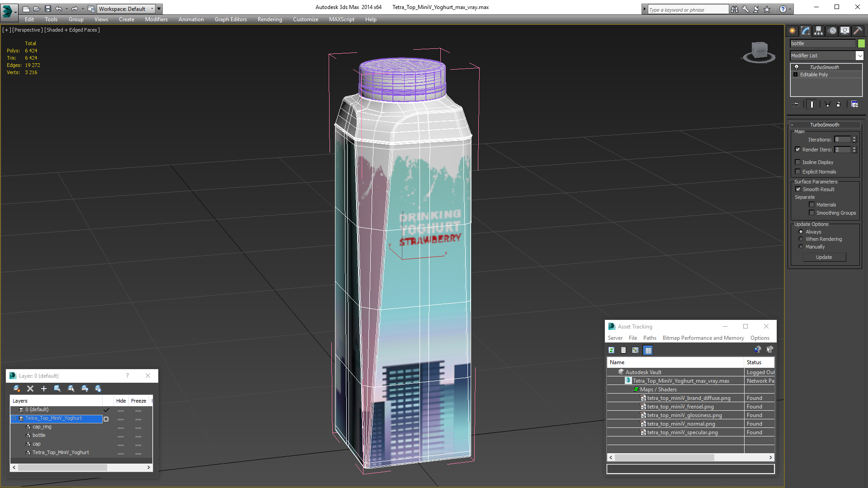
Task: Open the Display command panel tab
Action: point(845,31)
